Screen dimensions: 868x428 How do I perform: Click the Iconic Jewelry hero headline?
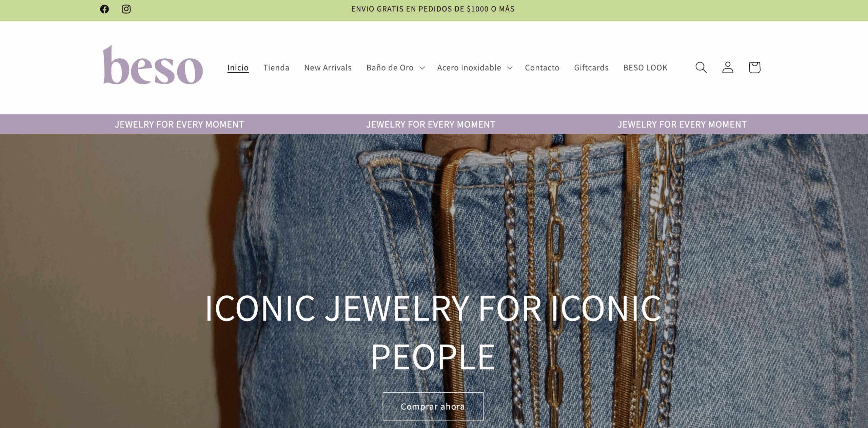click(433, 333)
